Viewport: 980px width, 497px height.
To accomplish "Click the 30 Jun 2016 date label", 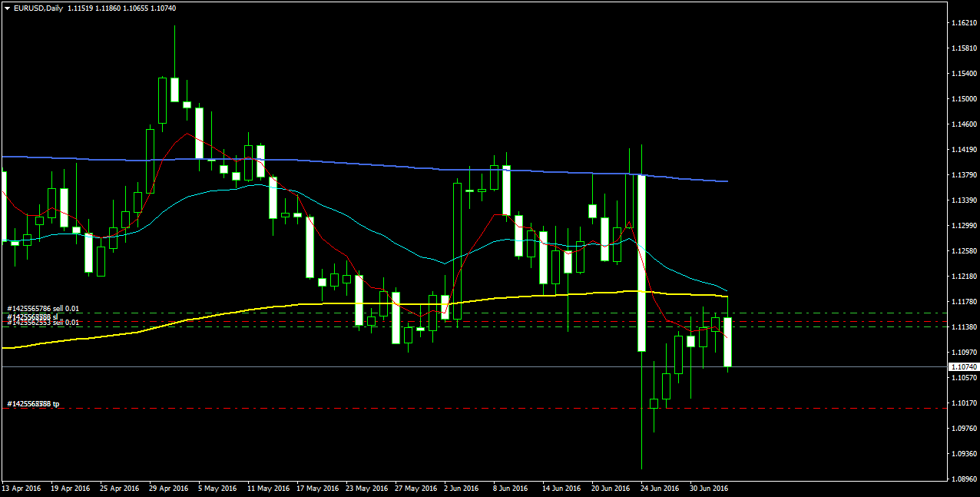I will tap(710, 489).
